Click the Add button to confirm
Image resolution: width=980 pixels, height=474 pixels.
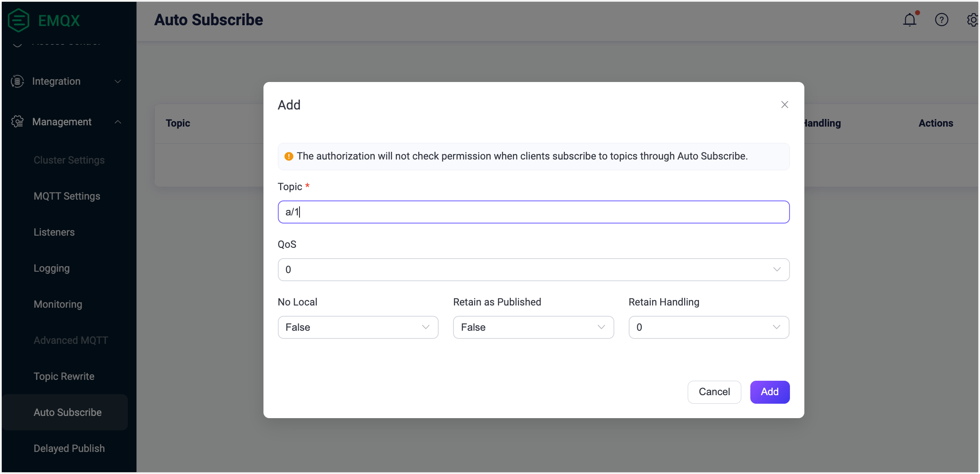tap(770, 392)
